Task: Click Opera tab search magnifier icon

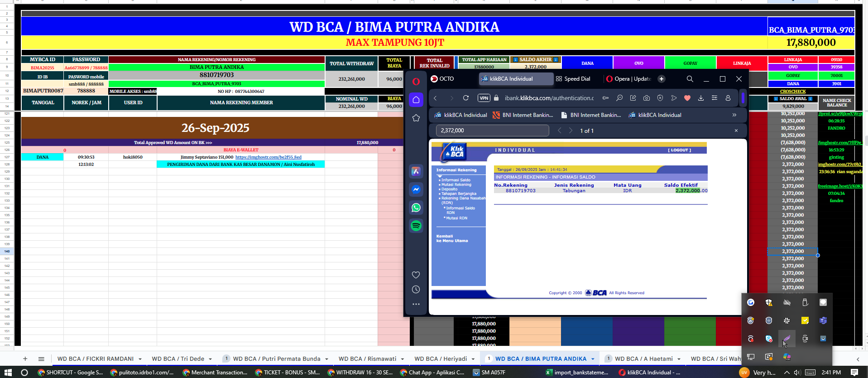Action: [x=690, y=79]
